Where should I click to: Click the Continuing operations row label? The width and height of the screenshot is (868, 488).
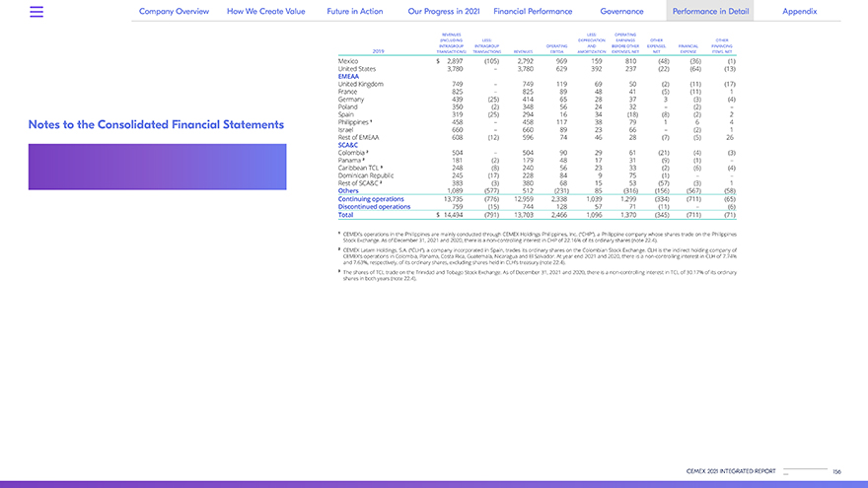coord(369,199)
